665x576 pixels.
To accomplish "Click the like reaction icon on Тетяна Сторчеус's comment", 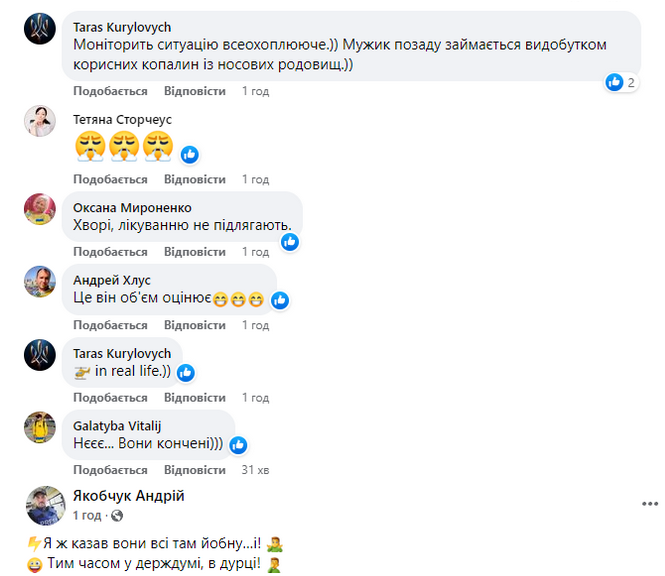I will point(189,154).
